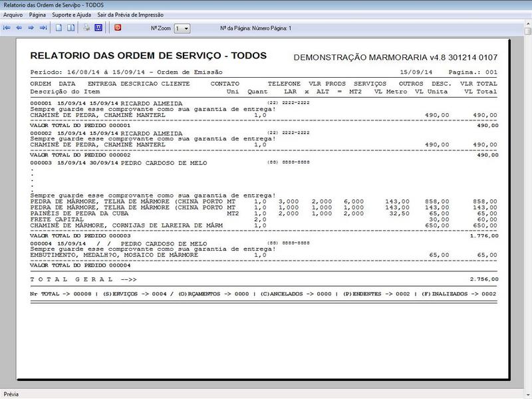Click the printer icon
Screen dimensions: 532x399
point(87,28)
